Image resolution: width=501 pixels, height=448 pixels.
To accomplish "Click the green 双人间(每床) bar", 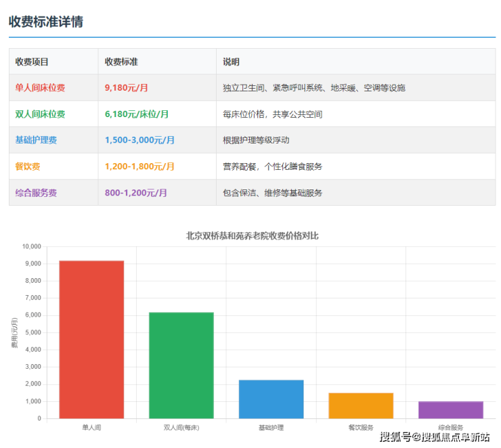I will click(x=181, y=365).
